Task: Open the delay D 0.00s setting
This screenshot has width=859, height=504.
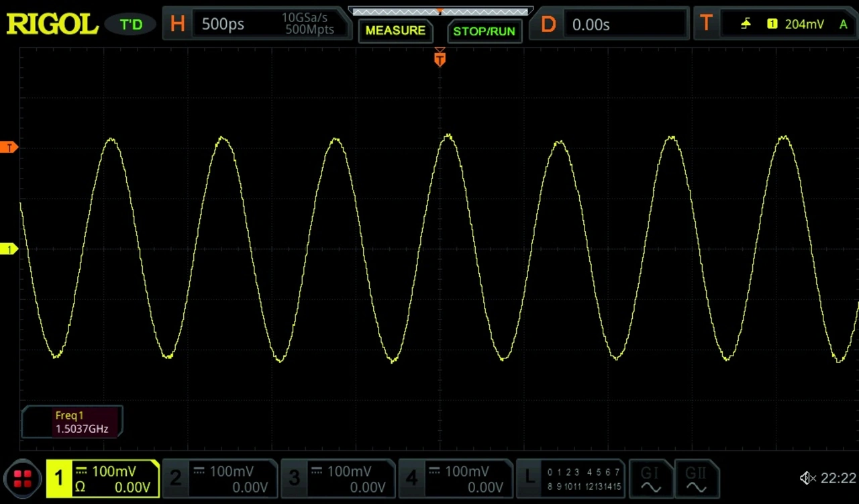Action: tap(611, 25)
